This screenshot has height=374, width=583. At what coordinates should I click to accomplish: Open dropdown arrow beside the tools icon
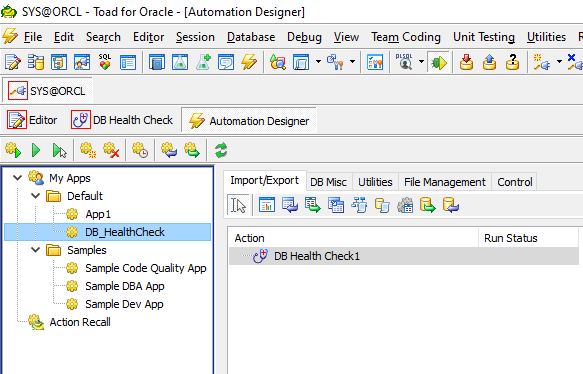tap(352, 61)
